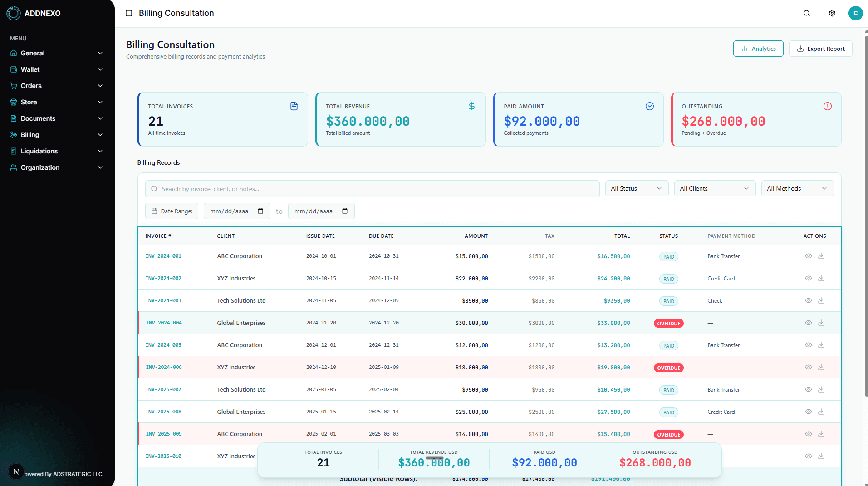Expand the Store menu chevron
The width and height of the screenshot is (868, 486).
pyautogui.click(x=100, y=102)
